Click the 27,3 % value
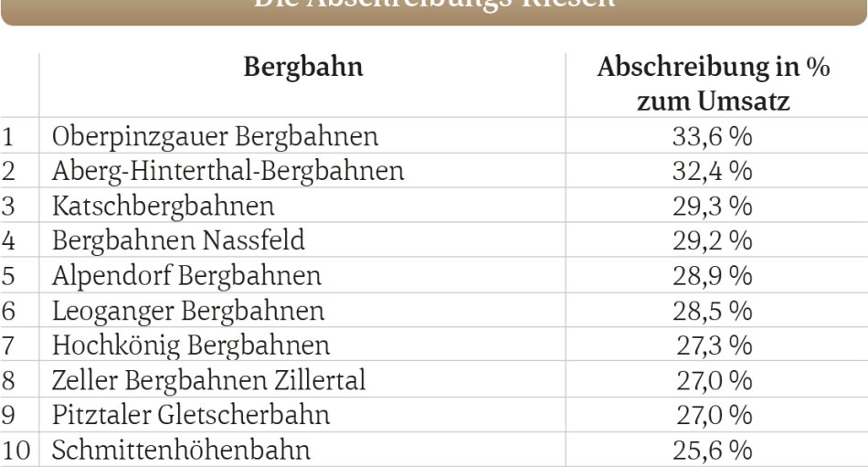Viewport: 868px width, 467px height. tap(715, 345)
